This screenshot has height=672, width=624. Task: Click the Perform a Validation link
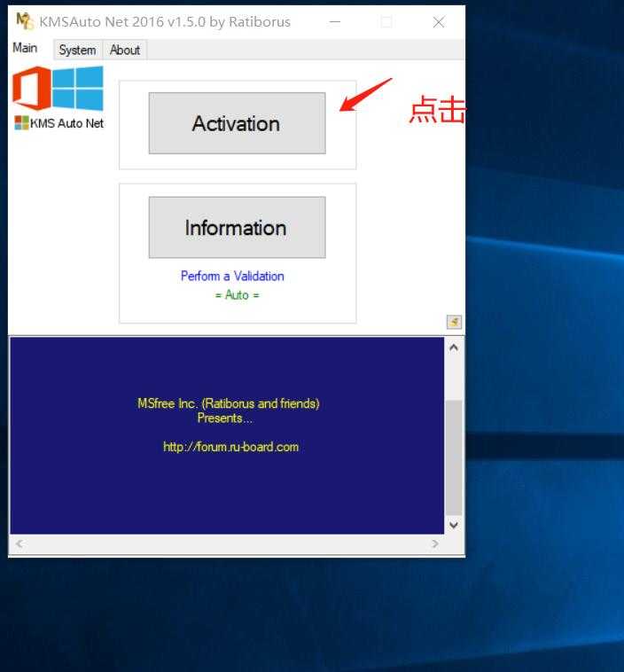(232, 276)
